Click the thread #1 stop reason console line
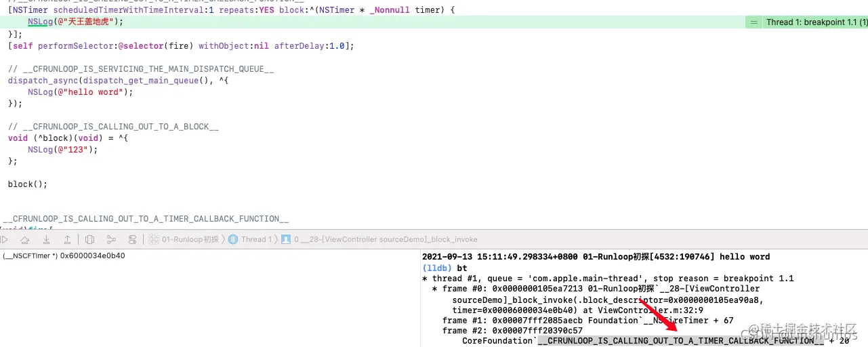 [x=607, y=279]
